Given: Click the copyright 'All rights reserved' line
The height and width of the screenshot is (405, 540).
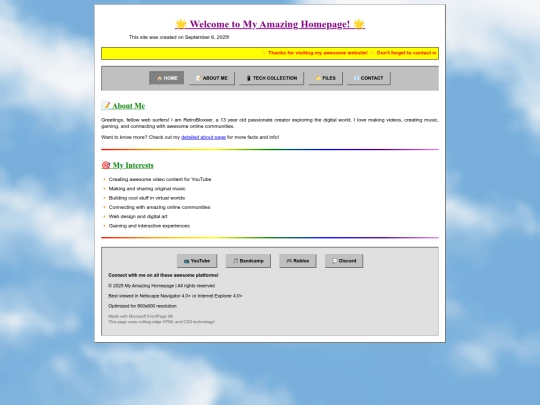Looking at the screenshot, I should (162, 286).
